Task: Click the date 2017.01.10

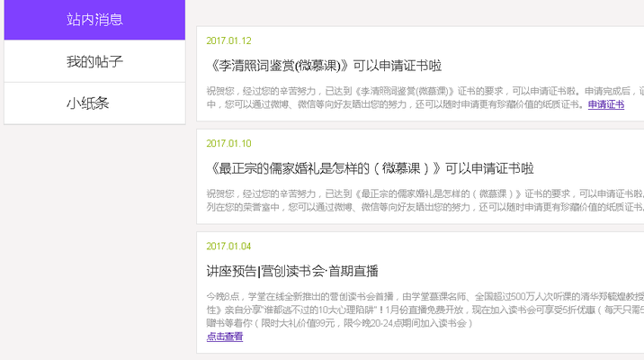Action: 228,143
